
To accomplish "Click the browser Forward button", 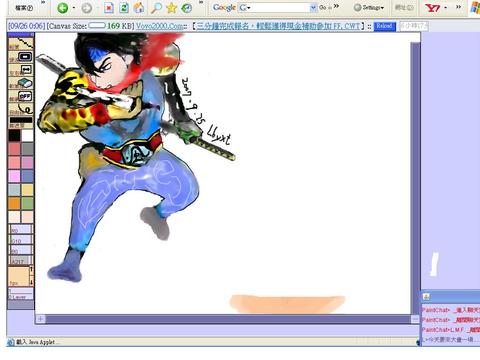I will (x=86, y=8).
